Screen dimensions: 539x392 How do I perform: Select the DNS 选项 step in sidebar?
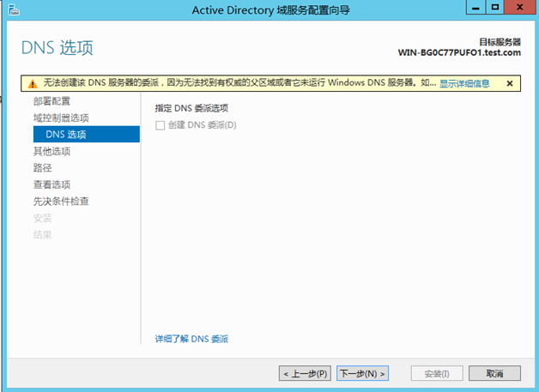click(87, 135)
